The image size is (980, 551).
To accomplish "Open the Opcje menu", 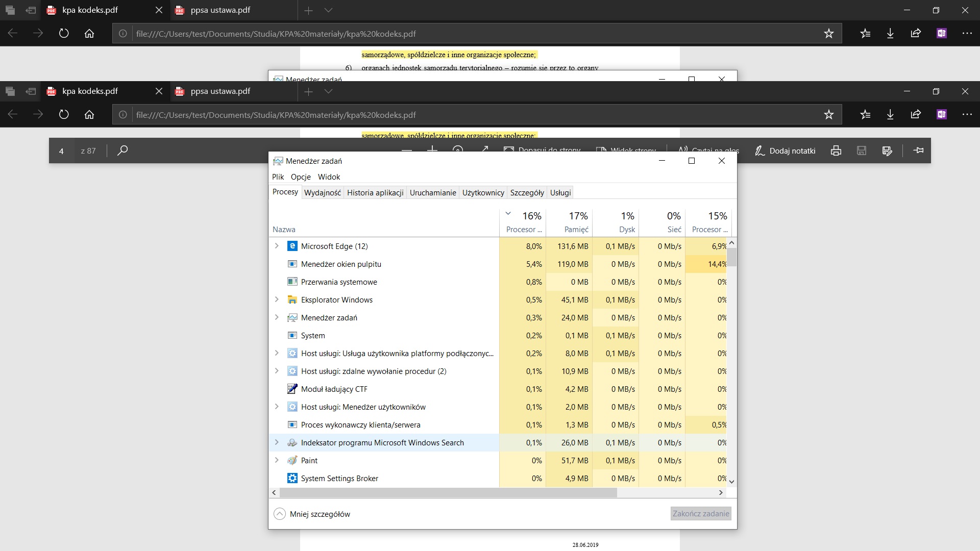I will pos(301,177).
